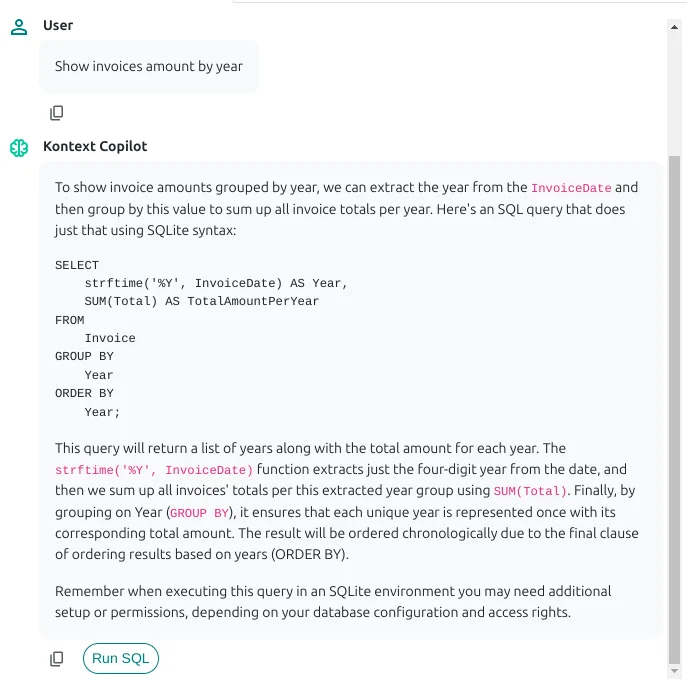Click the "Kontext Copilot" name label

click(x=95, y=146)
